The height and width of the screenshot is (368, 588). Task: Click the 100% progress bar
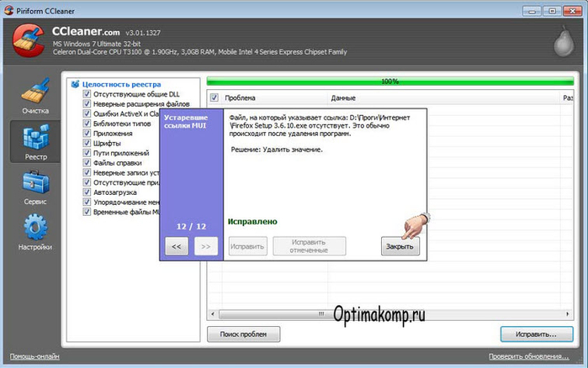[x=390, y=81]
